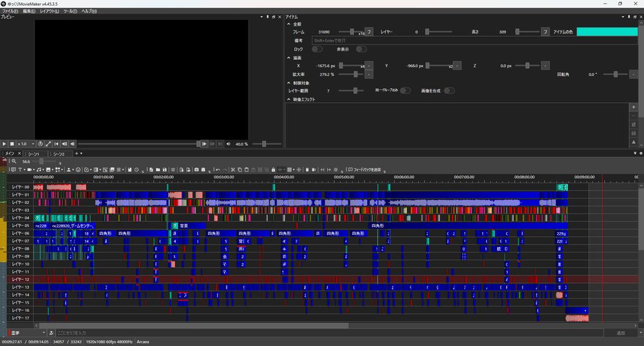
Task: Click the 備考 note input field
Action: [x=475, y=41]
